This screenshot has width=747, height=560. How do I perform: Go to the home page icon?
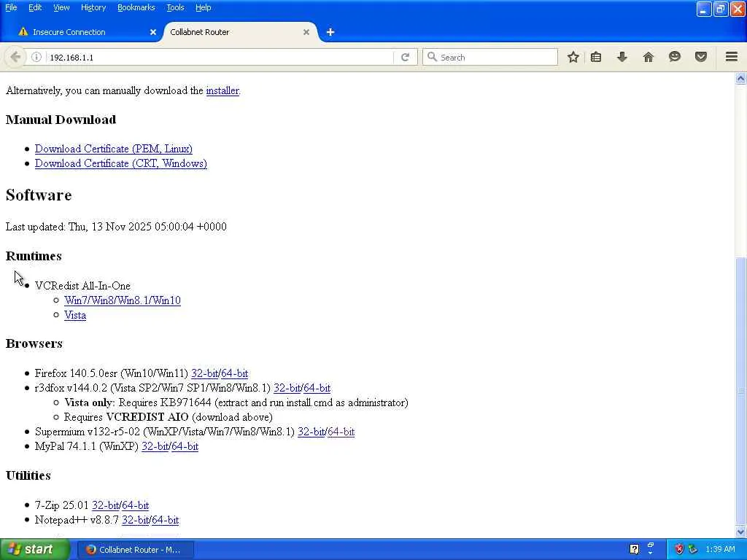tap(648, 57)
